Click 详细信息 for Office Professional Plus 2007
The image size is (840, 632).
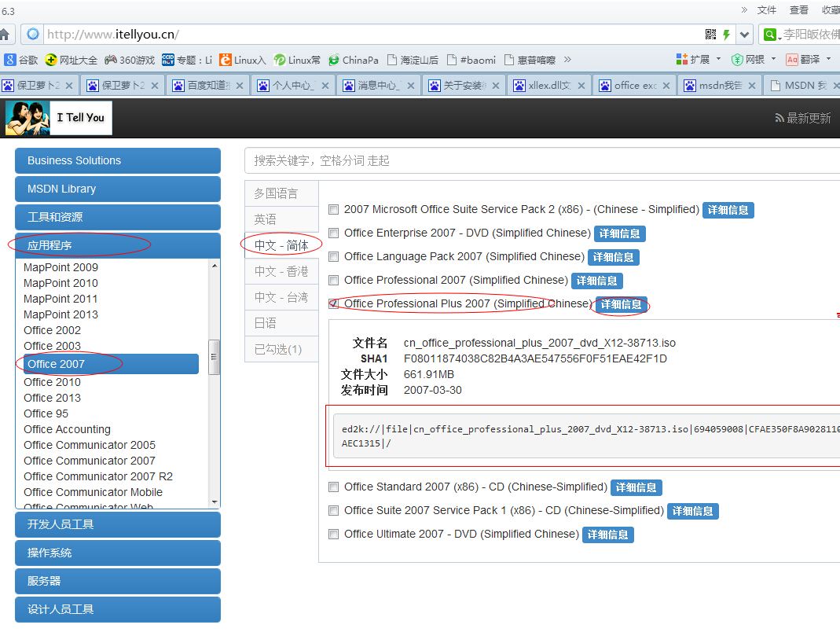(622, 304)
